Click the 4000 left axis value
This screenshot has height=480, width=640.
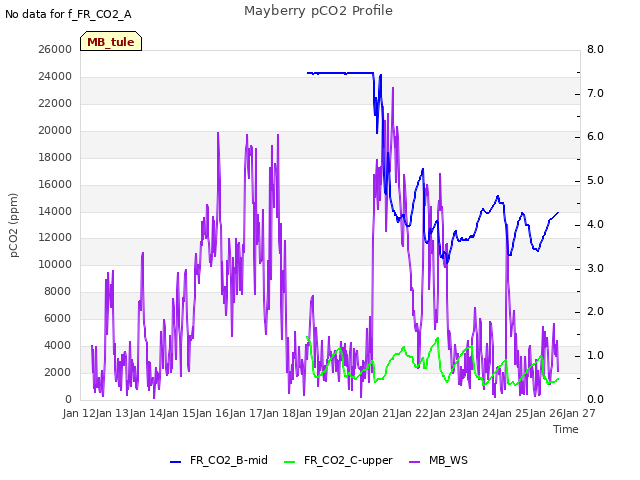[58, 345]
